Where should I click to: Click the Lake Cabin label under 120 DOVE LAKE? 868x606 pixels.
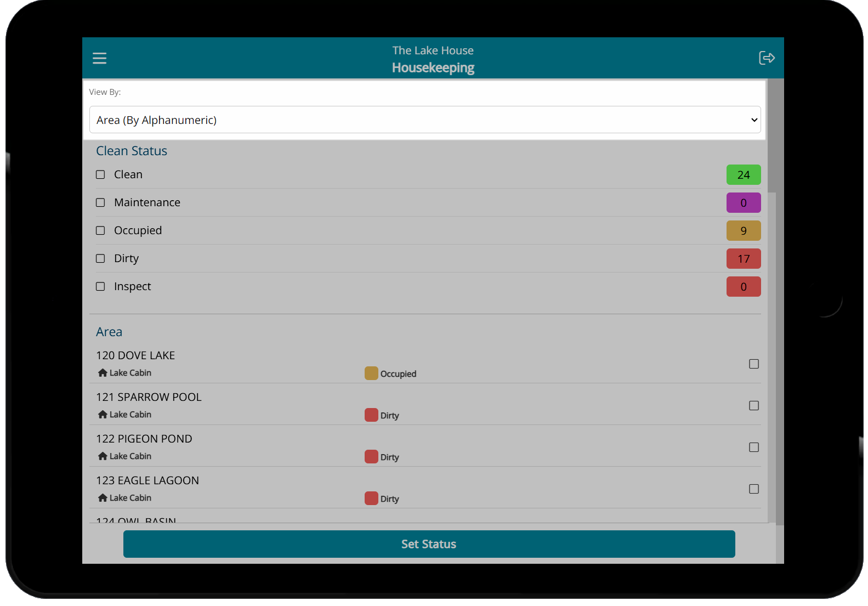pos(131,373)
